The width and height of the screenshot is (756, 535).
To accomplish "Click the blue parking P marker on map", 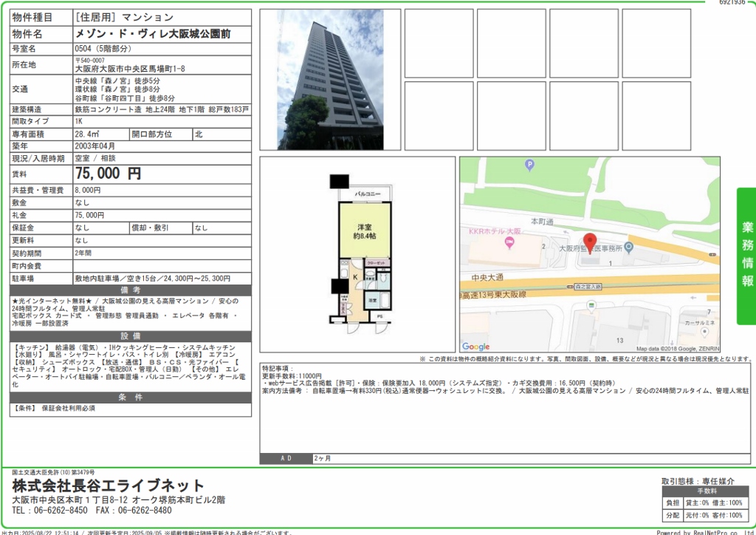I will [528, 165].
